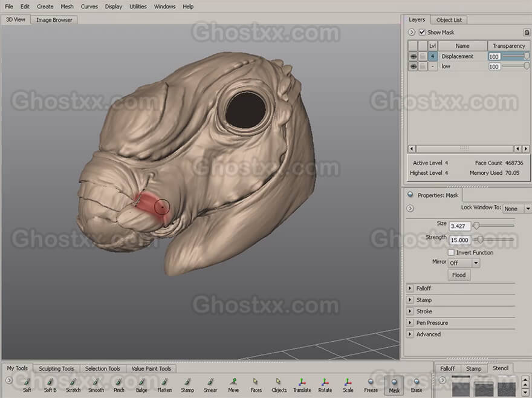
Task: Open the Falloff tab in the bottom tray
Action: (x=447, y=368)
